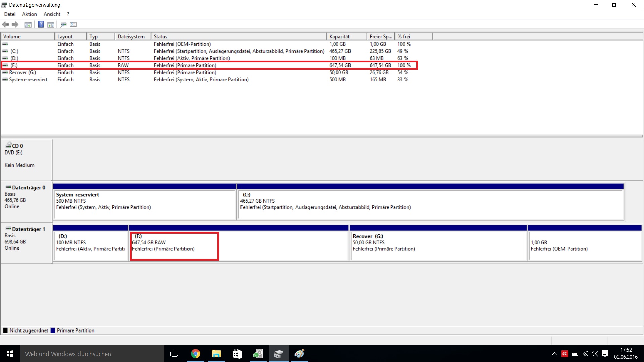Viewport: 644px width, 362px height.
Task: Toggle the console tree toolbar icon
Action: [x=28, y=24]
